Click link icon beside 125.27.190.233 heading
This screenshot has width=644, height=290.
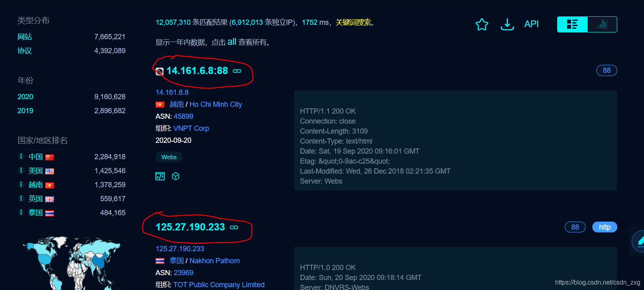pyautogui.click(x=234, y=227)
